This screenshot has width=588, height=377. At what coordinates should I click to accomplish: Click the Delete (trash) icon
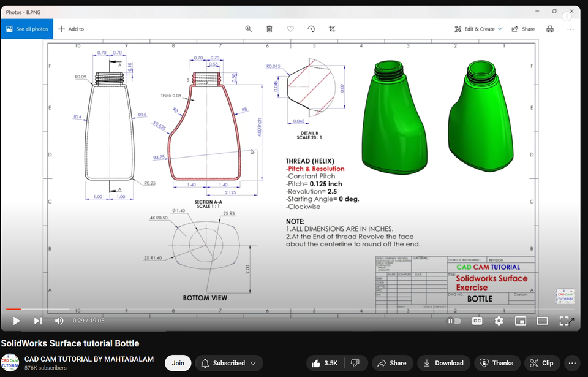[x=269, y=28]
